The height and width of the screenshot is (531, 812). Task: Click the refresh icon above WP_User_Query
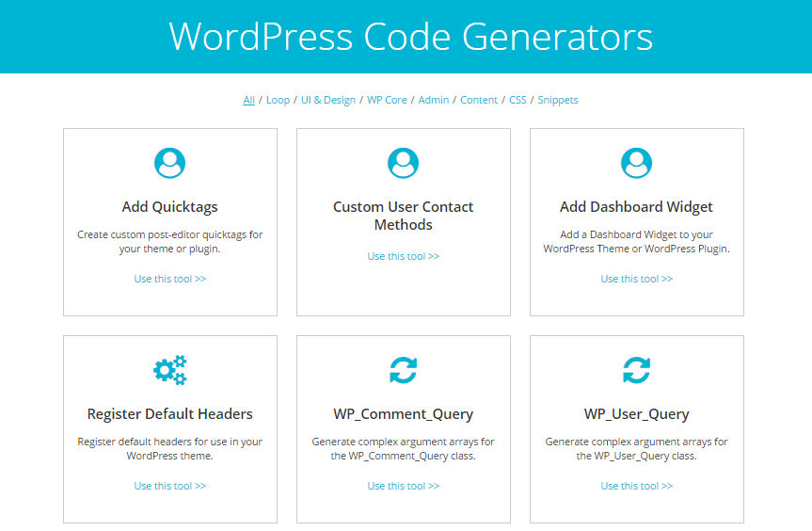coord(636,370)
